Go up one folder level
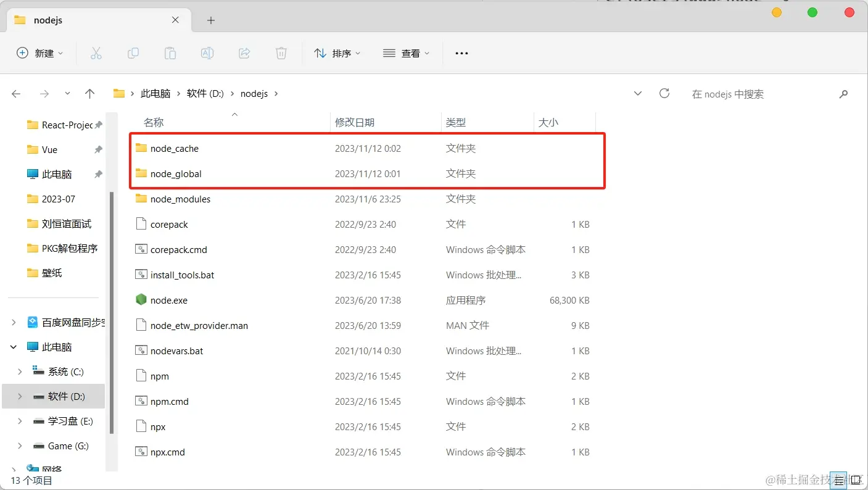 [x=90, y=94]
